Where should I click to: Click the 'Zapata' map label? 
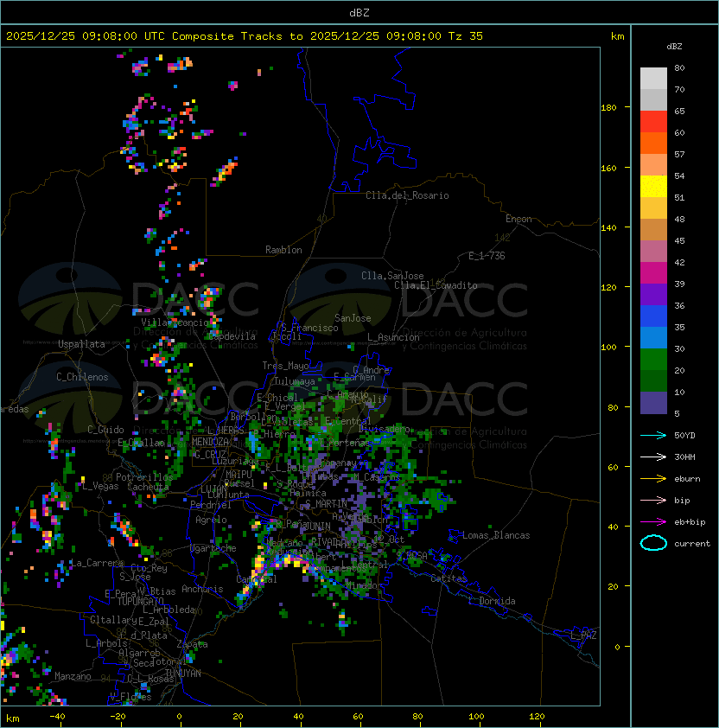pos(192,644)
